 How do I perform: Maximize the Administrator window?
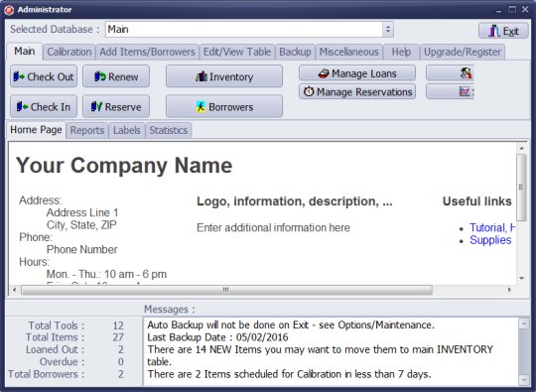pyautogui.click(x=512, y=10)
